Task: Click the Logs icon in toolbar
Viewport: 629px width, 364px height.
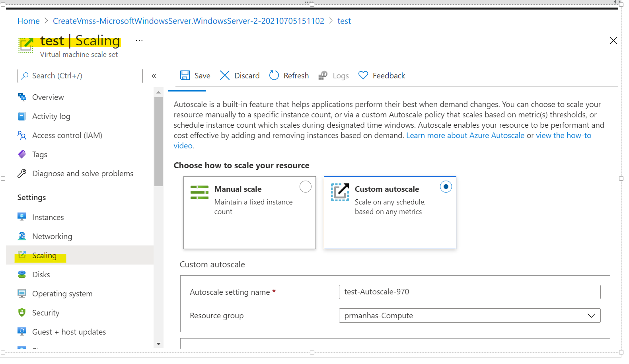Action: point(323,75)
